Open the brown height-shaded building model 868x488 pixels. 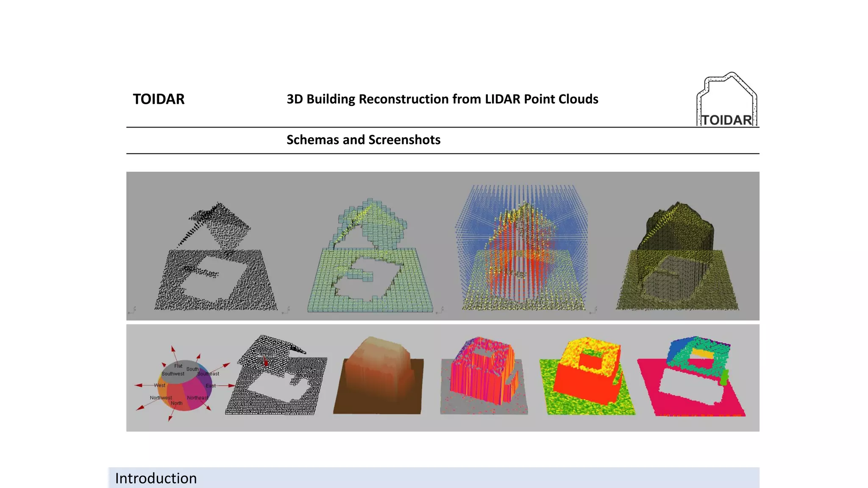point(378,376)
